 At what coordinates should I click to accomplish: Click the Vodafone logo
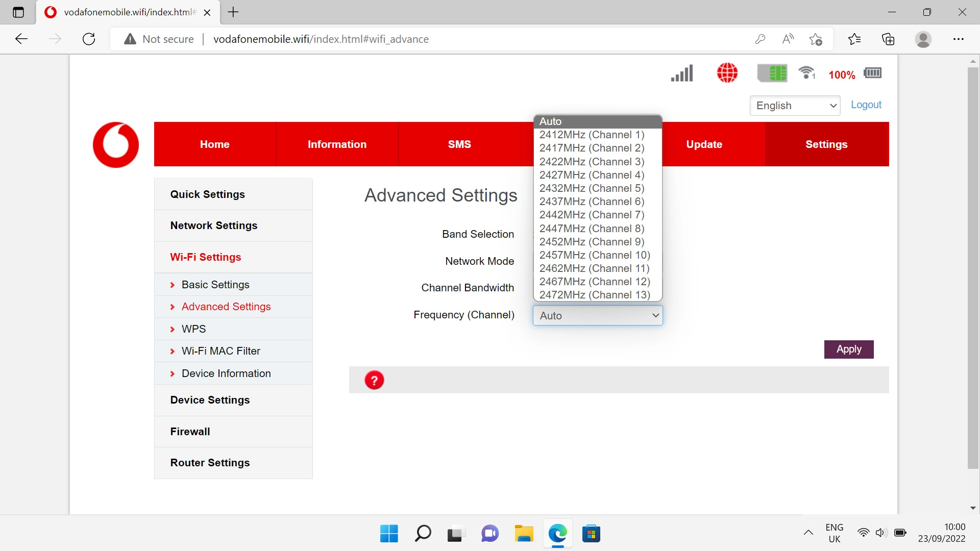pyautogui.click(x=116, y=144)
